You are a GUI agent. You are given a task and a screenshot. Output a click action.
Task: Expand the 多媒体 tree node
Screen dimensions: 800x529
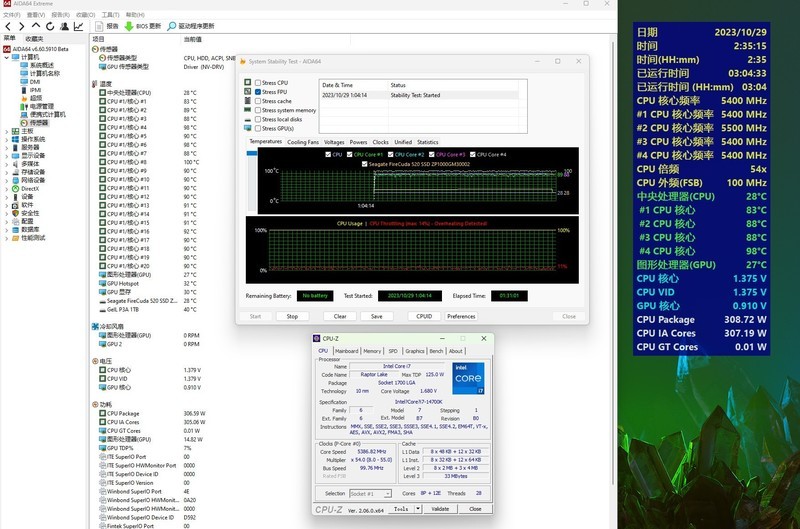[7, 164]
